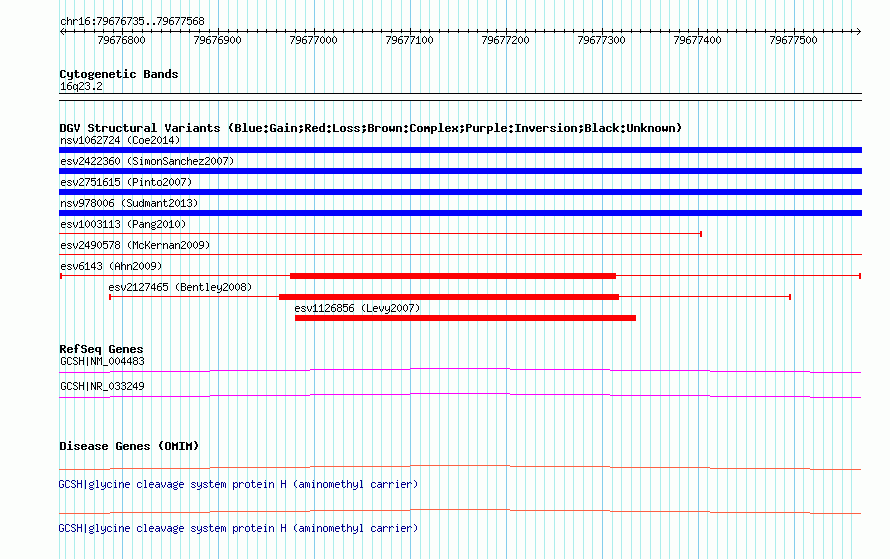Image resolution: width=890 pixels, height=559 pixels.
Task: Click the Cytogenetic Bands track heading
Action: click(x=119, y=74)
